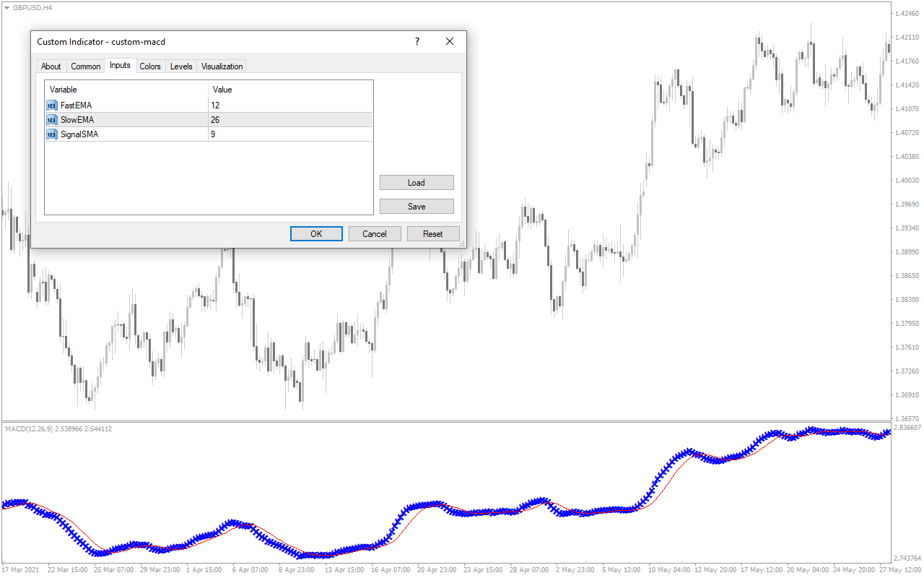Switch to the Common tab

click(x=86, y=66)
